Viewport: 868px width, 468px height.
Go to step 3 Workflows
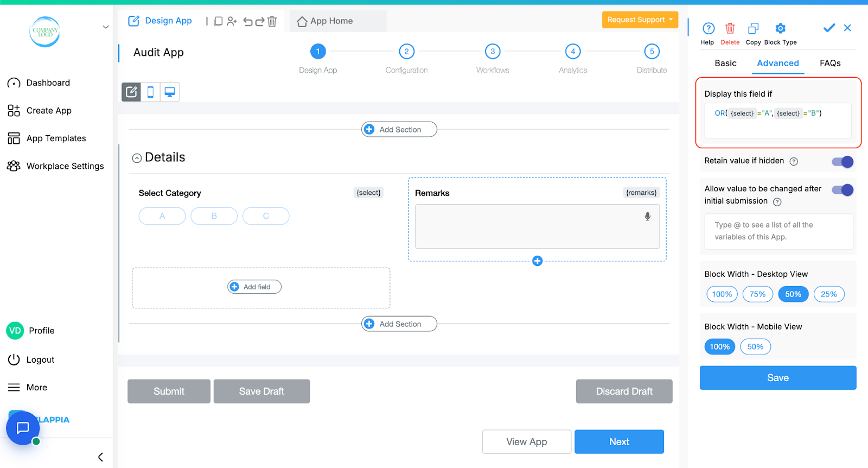pyautogui.click(x=493, y=52)
